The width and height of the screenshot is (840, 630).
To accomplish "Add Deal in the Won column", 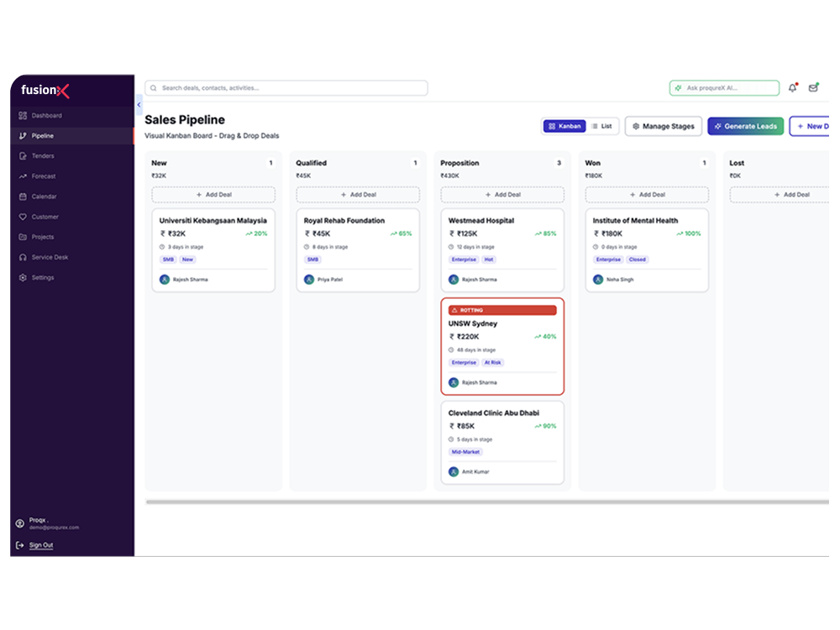I will pyautogui.click(x=647, y=195).
